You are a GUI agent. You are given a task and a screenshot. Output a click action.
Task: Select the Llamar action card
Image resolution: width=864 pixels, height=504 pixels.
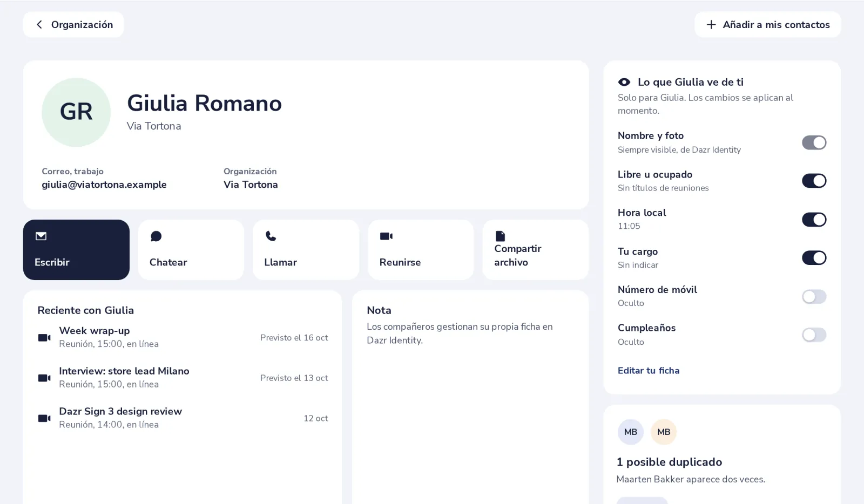tap(306, 250)
